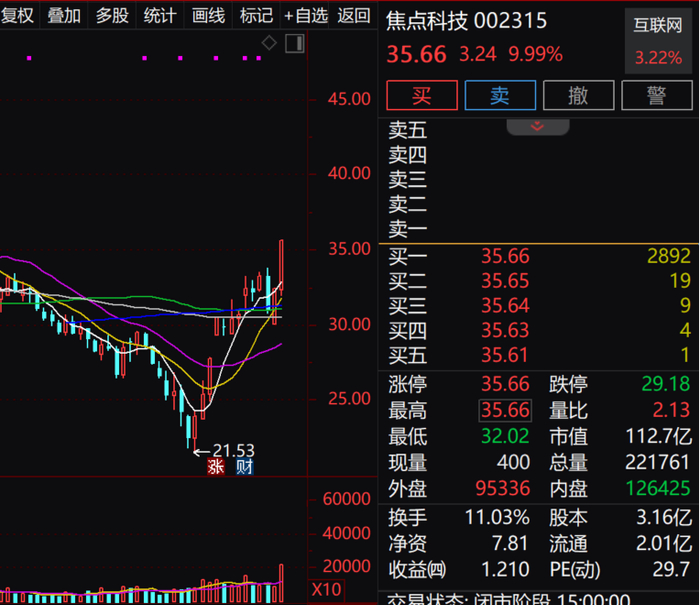
Task: Select the 画线 drawing tool
Action: (208, 16)
